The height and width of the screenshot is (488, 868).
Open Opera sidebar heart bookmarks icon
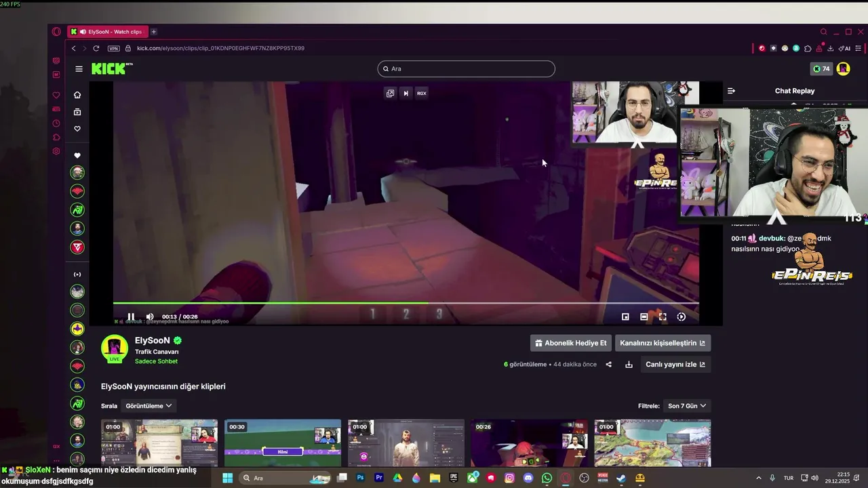[x=56, y=96]
